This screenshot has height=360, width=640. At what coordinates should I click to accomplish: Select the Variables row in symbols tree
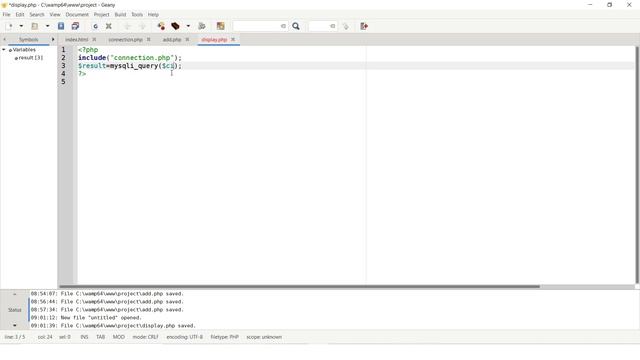[24, 49]
